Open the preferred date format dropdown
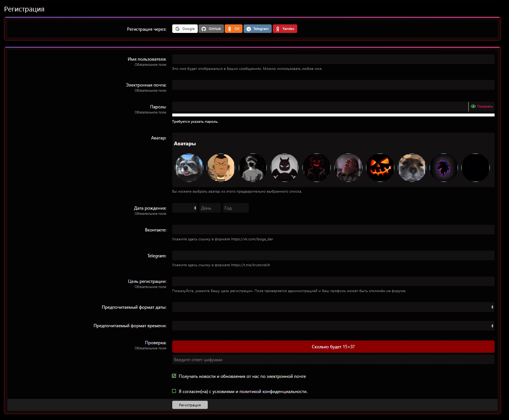This screenshot has width=509, height=420. click(333, 307)
